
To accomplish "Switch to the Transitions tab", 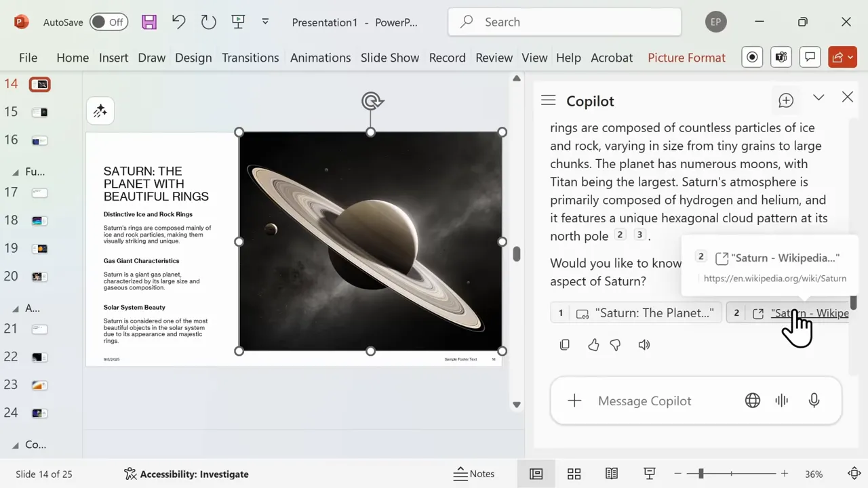I will pyautogui.click(x=250, y=58).
